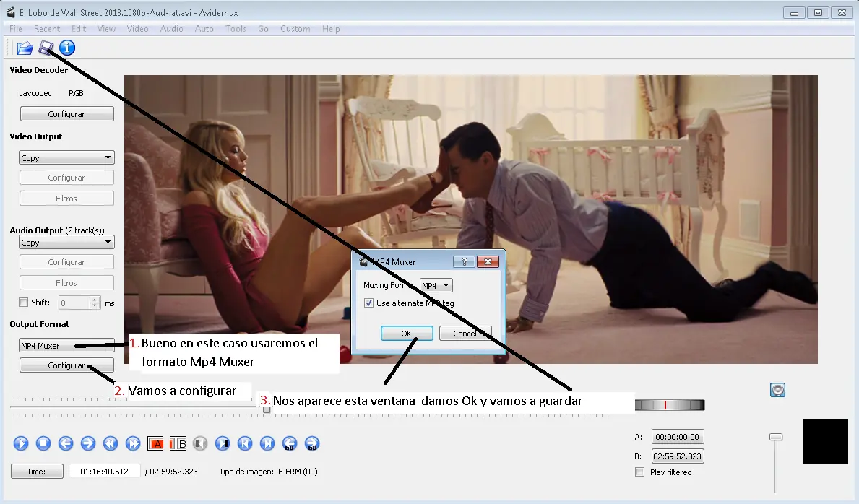Viewport: 859px width, 504px height.
Task: Open the View menu
Action: (x=106, y=28)
